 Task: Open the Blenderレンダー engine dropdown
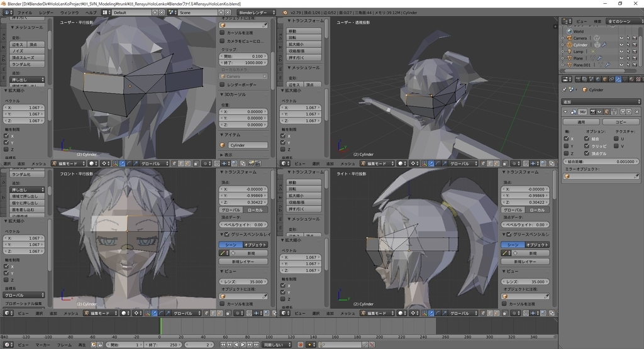click(257, 13)
